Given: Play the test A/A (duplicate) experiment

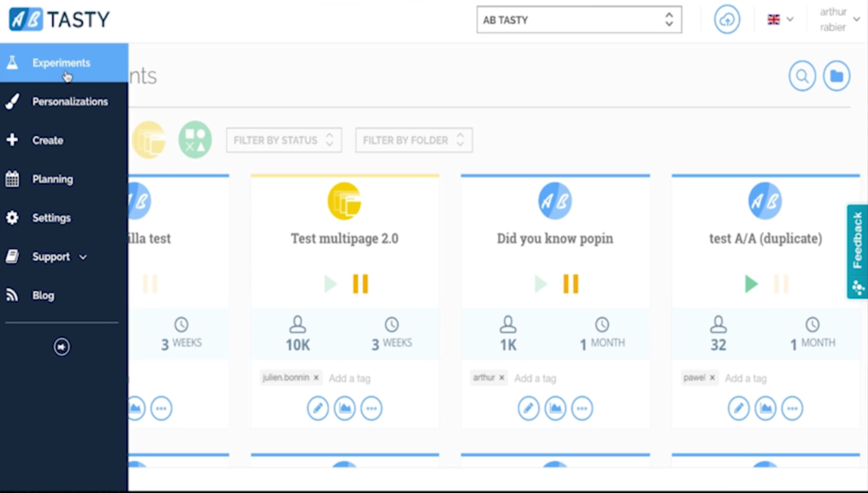Looking at the screenshot, I should (751, 283).
